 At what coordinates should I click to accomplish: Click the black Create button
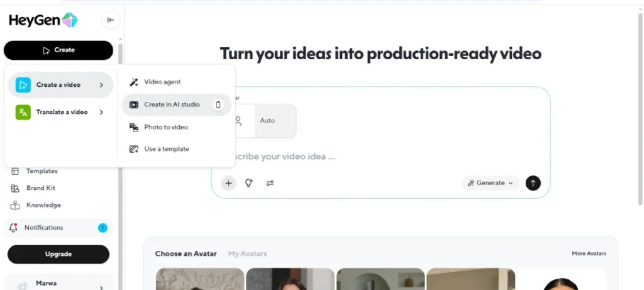58,50
